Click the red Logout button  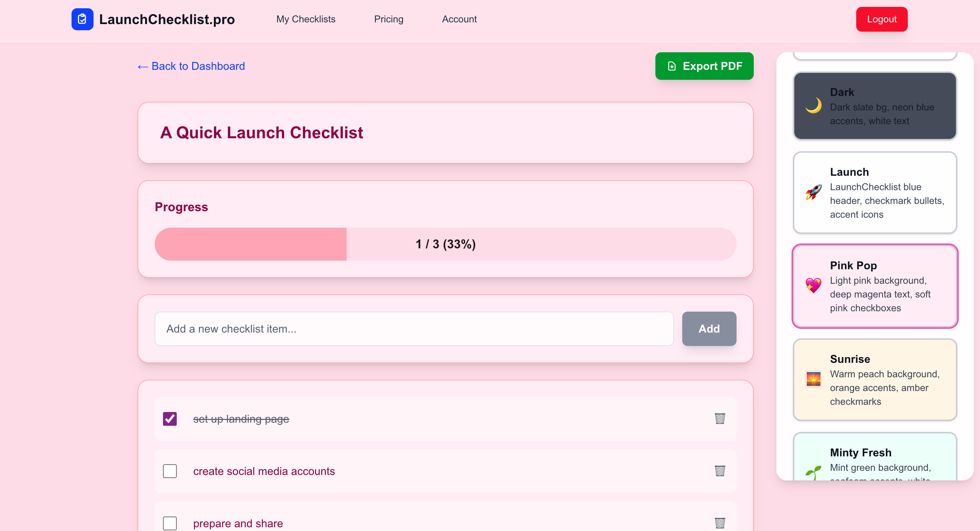tap(881, 19)
